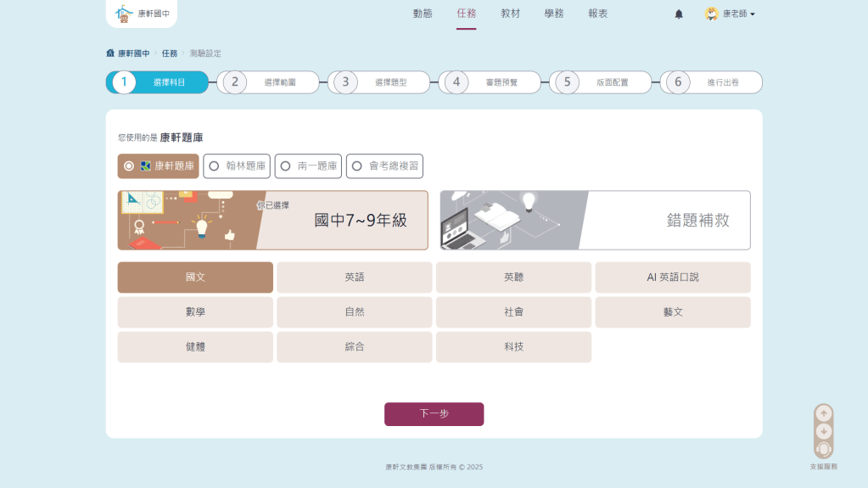Expand the 康老師 user dropdown
This screenshot has height=488, width=868.
click(738, 14)
